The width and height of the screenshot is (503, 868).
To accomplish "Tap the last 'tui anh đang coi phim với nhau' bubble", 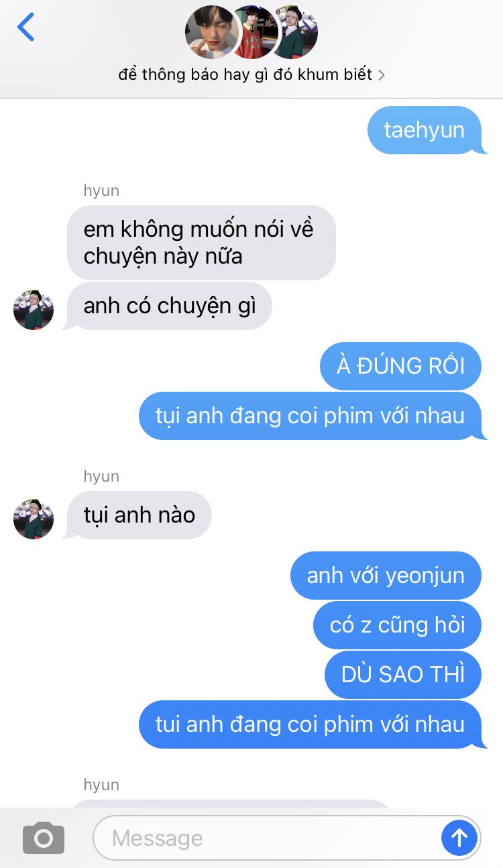I will click(x=310, y=724).
